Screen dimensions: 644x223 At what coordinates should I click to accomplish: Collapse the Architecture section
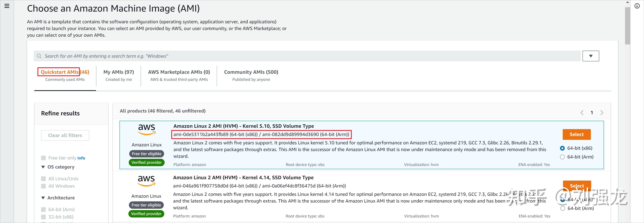coord(43,198)
